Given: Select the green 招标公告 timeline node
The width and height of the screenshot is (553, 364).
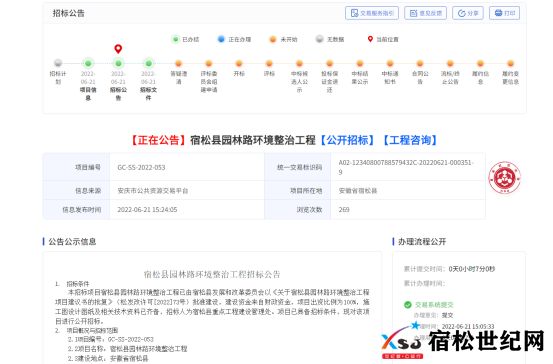Looking at the screenshot, I should click(118, 63).
